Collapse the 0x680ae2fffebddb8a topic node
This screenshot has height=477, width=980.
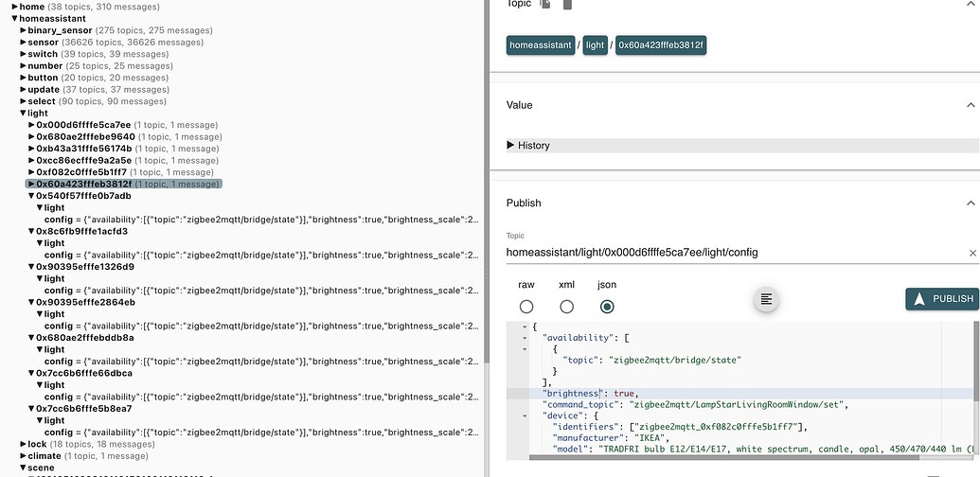[x=31, y=339]
